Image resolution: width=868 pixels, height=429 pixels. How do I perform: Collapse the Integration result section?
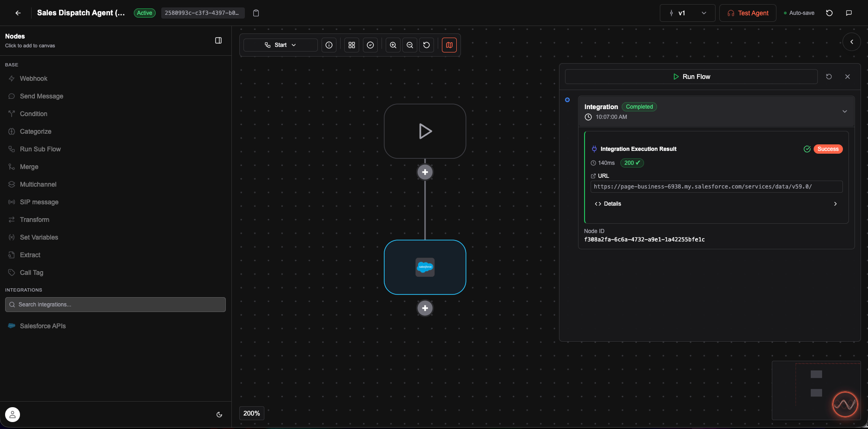[x=845, y=111]
